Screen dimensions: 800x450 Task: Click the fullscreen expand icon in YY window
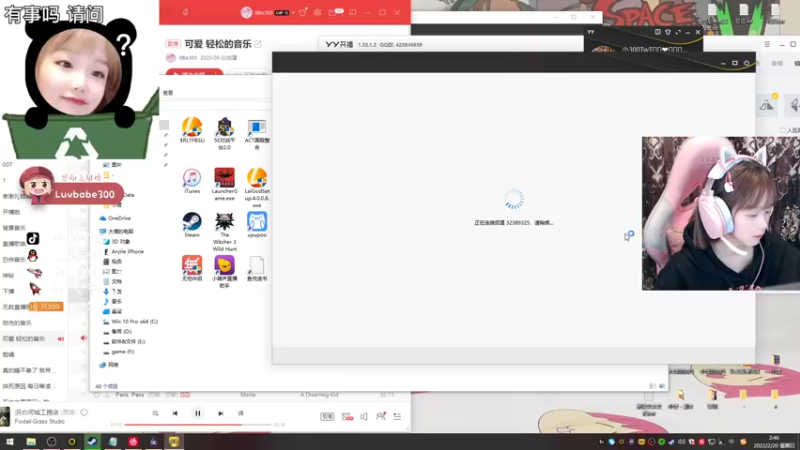pyautogui.click(x=678, y=32)
